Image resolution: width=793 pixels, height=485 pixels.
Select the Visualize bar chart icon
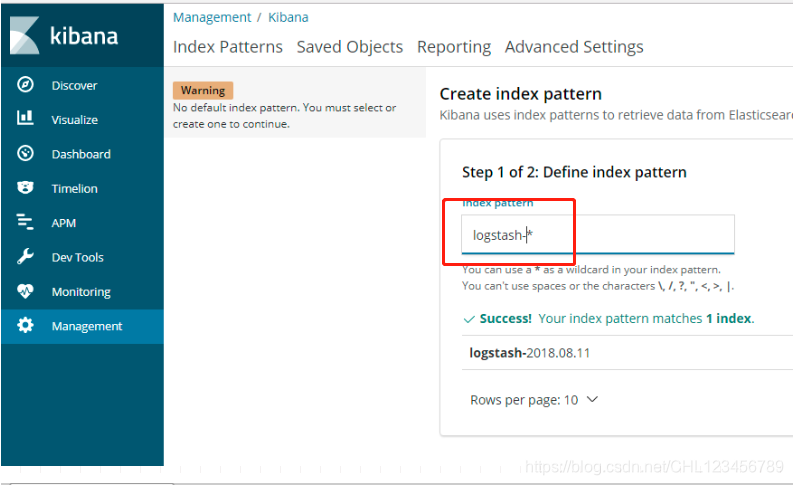click(25, 118)
